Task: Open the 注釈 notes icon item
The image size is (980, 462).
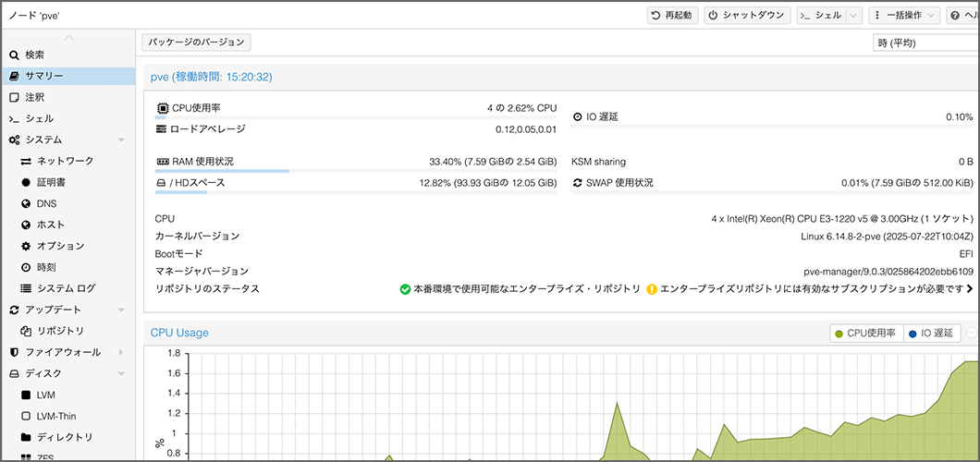Action: [x=14, y=97]
